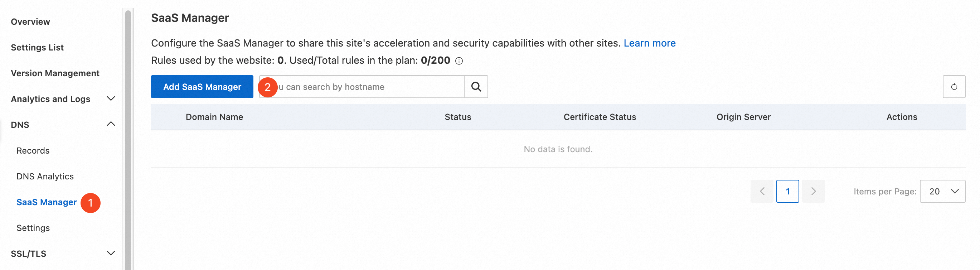Expand the Analytics and Logs section
980x270 pixels.
coord(111,99)
